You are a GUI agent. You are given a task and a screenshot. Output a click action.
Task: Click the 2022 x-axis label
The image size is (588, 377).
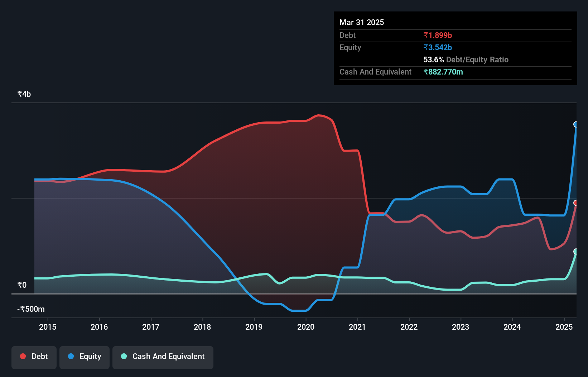pyautogui.click(x=409, y=327)
